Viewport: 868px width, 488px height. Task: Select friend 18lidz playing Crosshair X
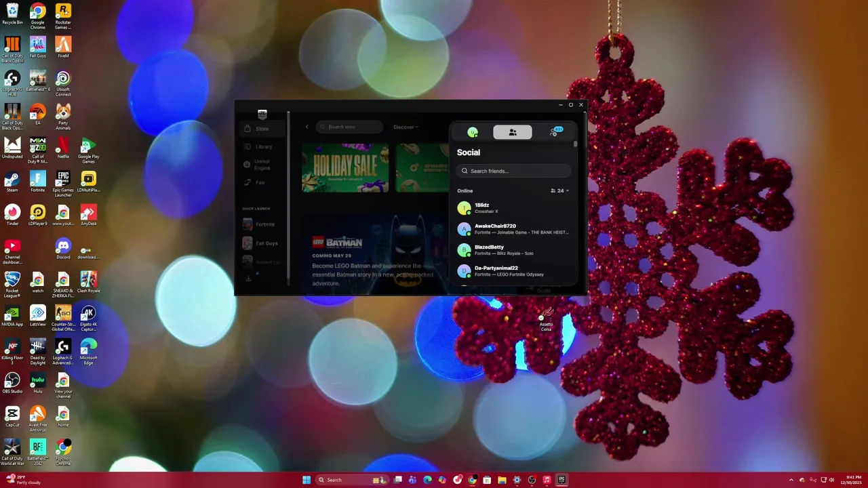click(513, 208)
